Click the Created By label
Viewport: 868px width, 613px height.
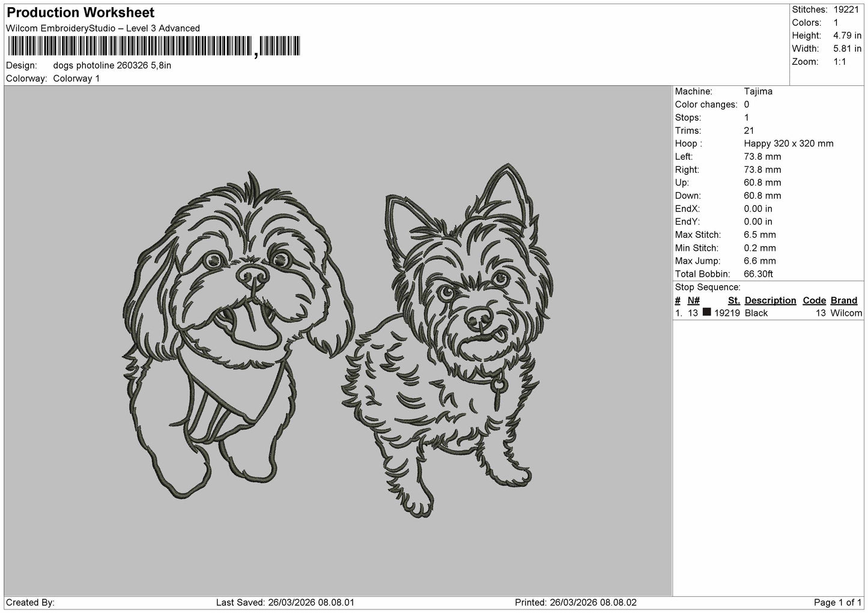pyautogui.click(x=31, y=603)
